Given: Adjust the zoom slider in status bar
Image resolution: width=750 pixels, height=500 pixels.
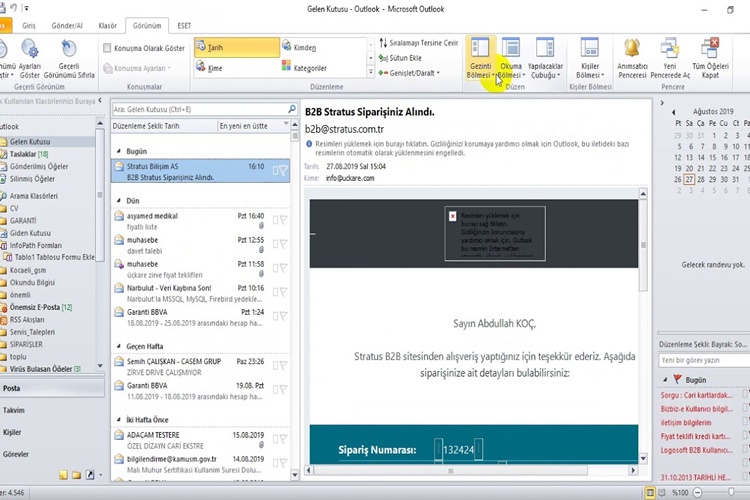Looking at the screenshot, I should [731, 492].
